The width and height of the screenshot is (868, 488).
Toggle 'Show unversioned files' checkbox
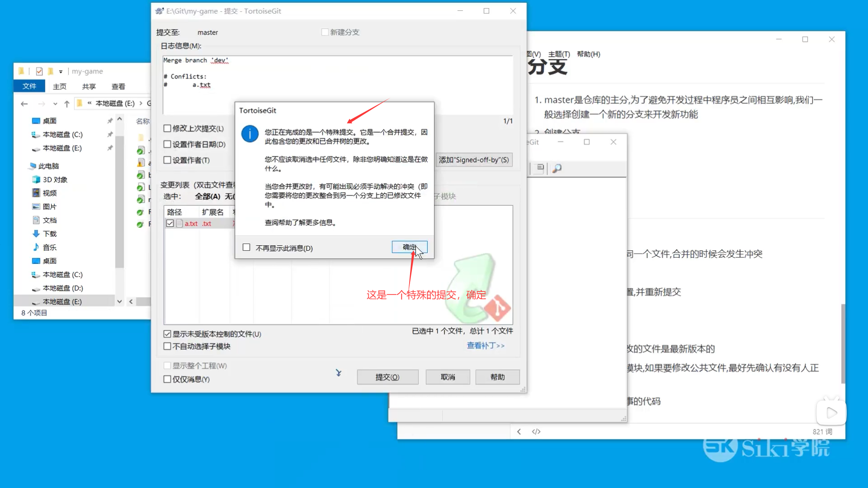coord(167,334)
